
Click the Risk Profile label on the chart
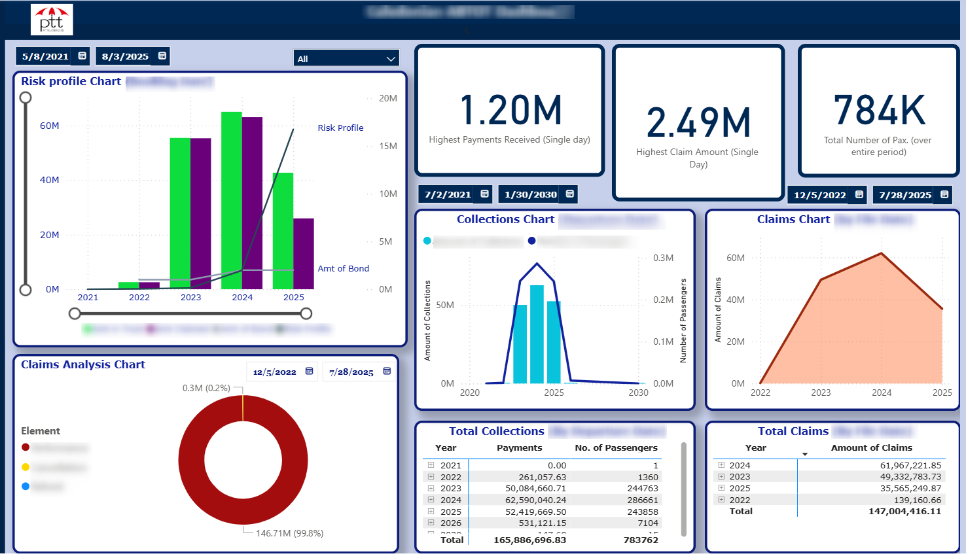[x=340, y=128]
